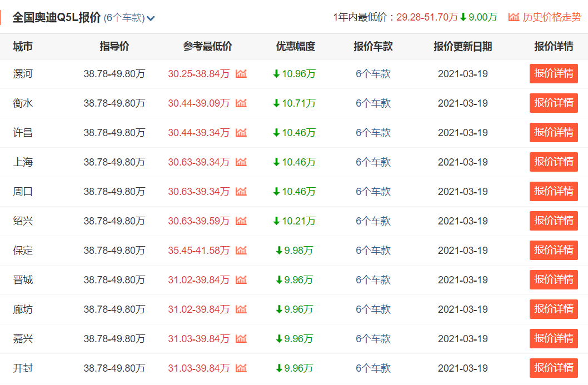588x385 pixels.
Task: Open price trend chart icon for 漯河
Action: pyautogui.click(x=241, y=73)
